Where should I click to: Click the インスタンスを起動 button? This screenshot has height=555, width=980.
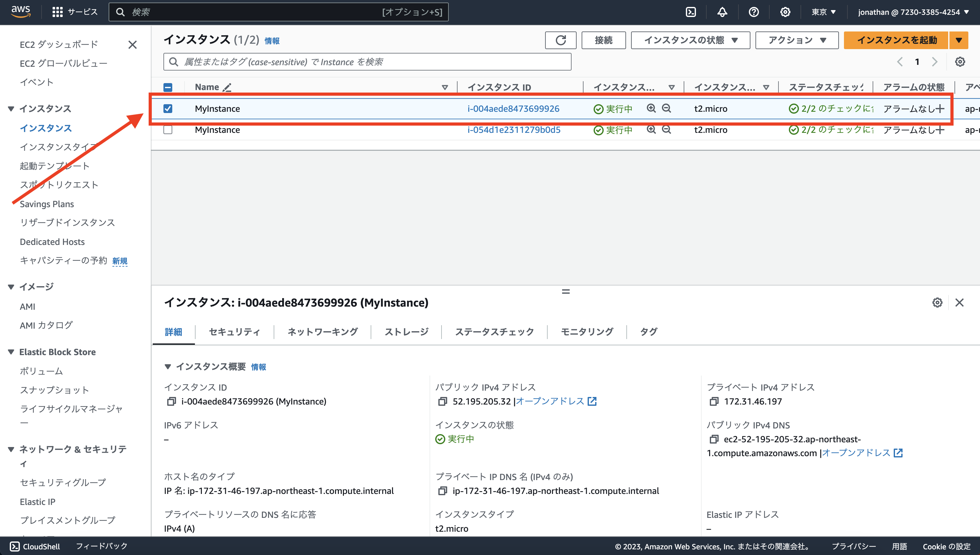tap(896, 40)
